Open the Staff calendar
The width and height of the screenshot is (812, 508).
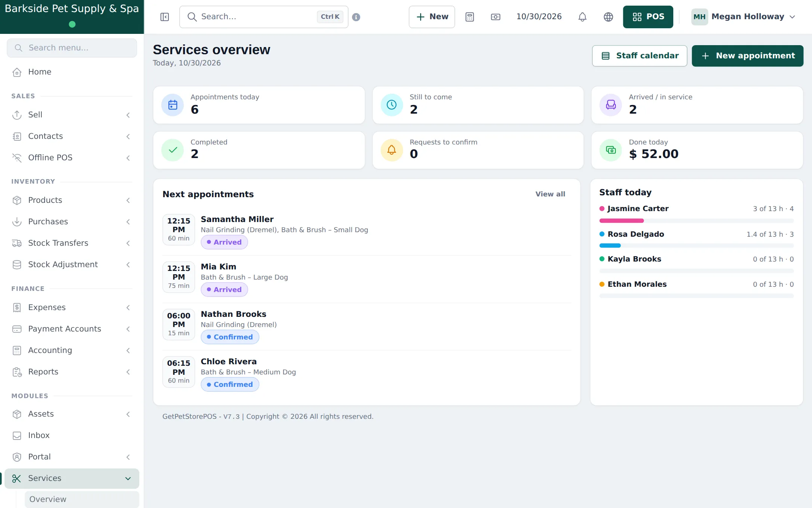pos(639,56)
